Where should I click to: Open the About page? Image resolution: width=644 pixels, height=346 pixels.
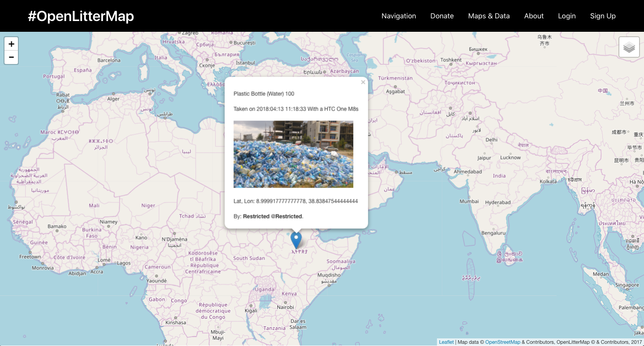[x=534, y=16]
